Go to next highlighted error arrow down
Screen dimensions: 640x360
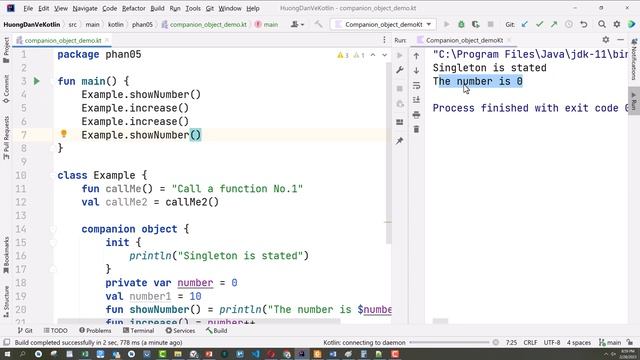point(384,55)
